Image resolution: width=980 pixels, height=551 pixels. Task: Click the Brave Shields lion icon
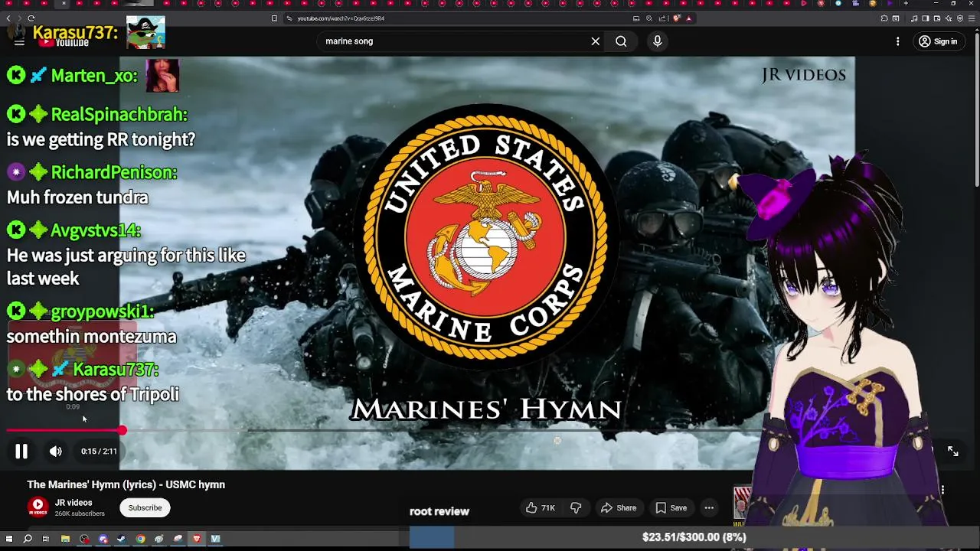676,18
